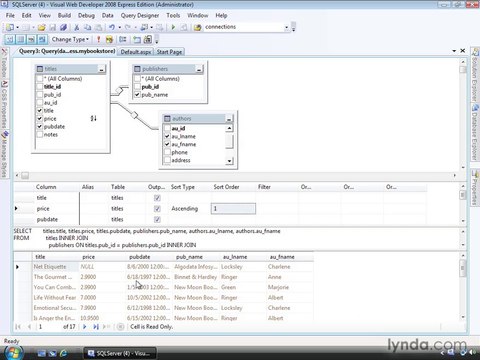
Task: Open the Change Type dropdown
Action: [x=70, y=39]
